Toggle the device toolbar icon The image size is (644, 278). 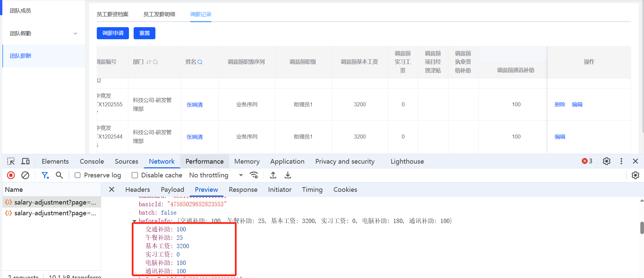(25, 161)
